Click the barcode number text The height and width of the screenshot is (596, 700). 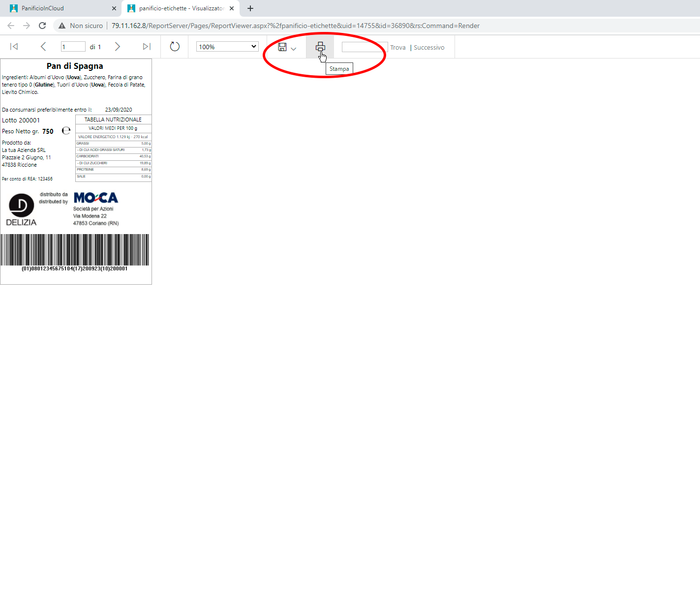click(75, 269)
